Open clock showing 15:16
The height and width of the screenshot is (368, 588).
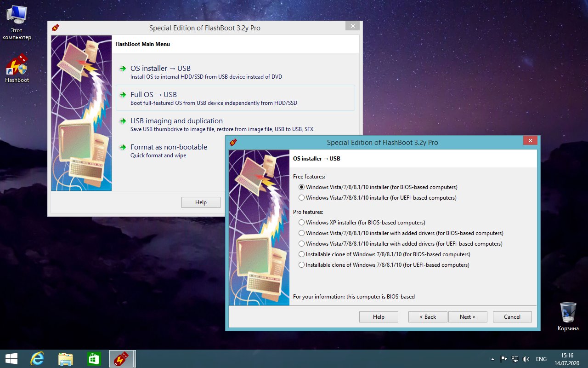pyautogui.click(x=567, y=359)
